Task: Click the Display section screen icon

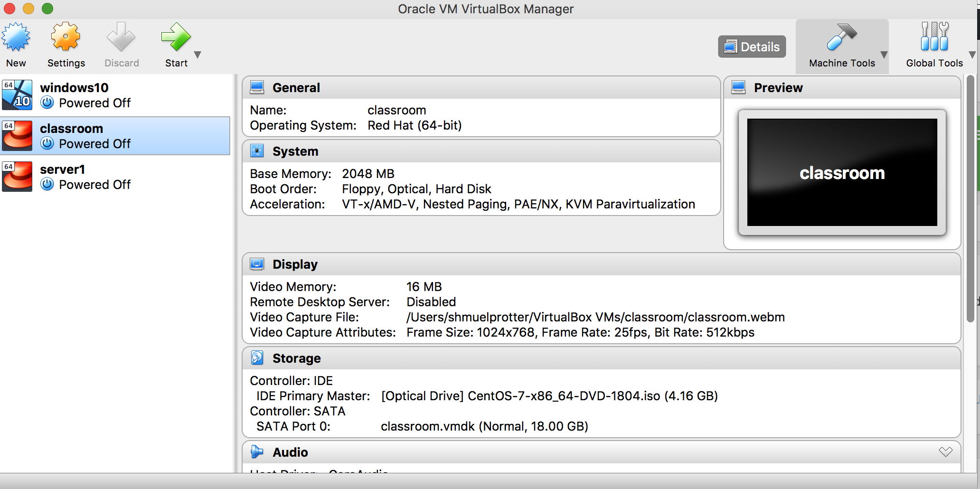Action: click(257, 264)
